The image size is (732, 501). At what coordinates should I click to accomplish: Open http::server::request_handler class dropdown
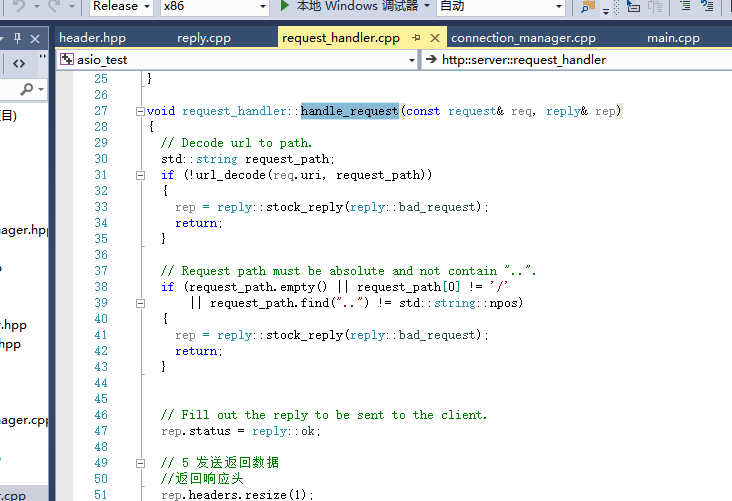[577, 60]
